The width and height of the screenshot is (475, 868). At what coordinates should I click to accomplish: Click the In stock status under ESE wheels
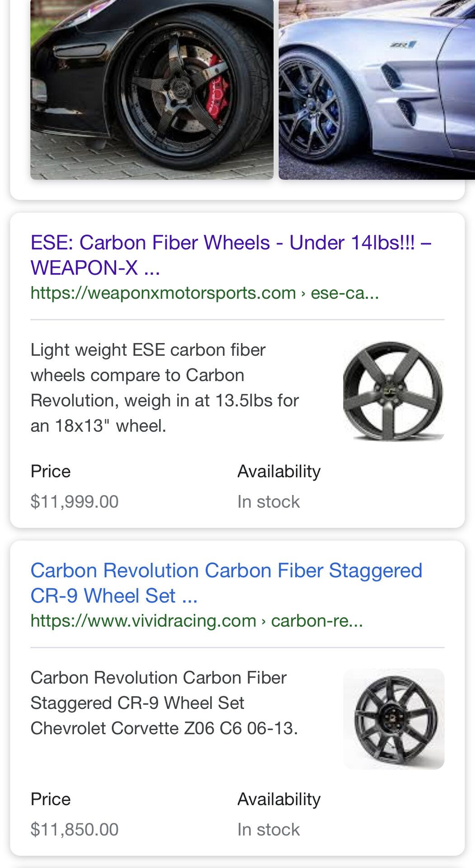point(268,501)
